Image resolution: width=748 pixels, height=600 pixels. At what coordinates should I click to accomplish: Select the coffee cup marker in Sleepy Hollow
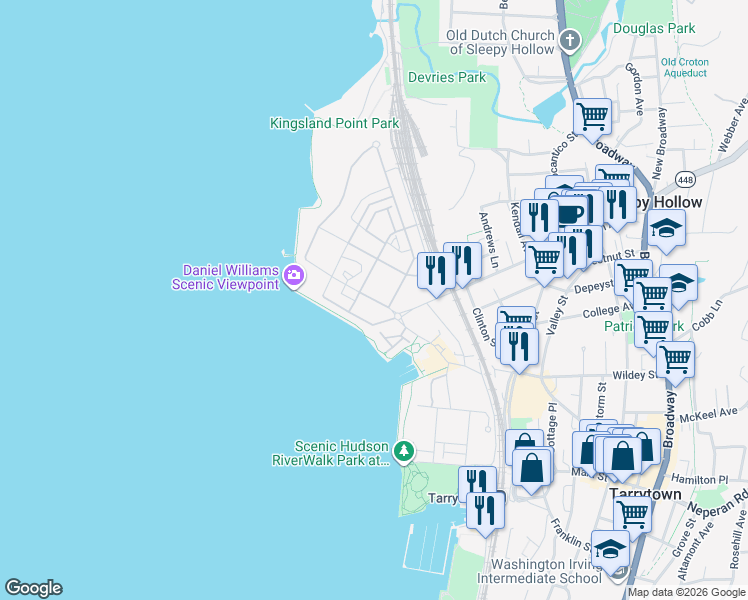(x=570, y=215)
